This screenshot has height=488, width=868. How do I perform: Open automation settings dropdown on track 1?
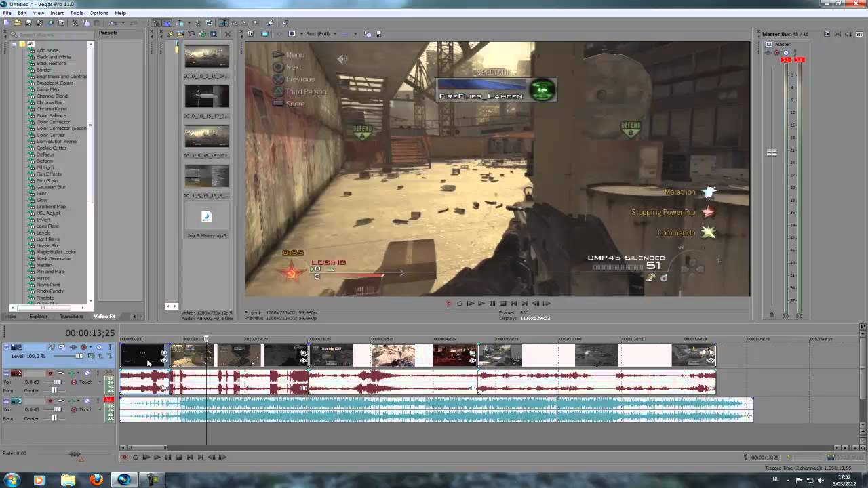coord(90,347)
